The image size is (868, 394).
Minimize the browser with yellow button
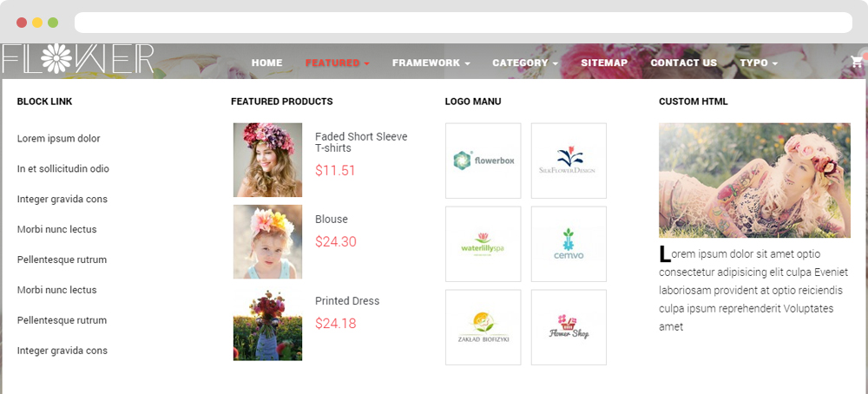point(37,23)
